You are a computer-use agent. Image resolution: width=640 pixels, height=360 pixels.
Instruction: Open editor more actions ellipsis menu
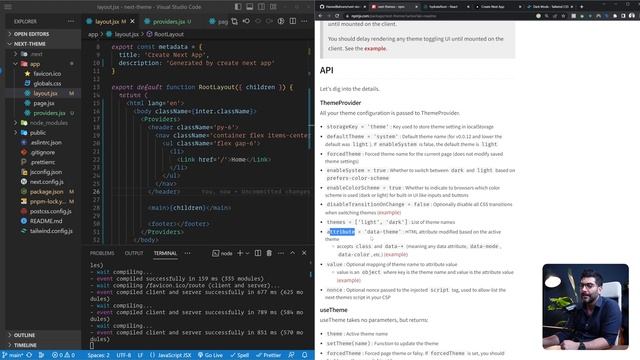click(304, 21)
